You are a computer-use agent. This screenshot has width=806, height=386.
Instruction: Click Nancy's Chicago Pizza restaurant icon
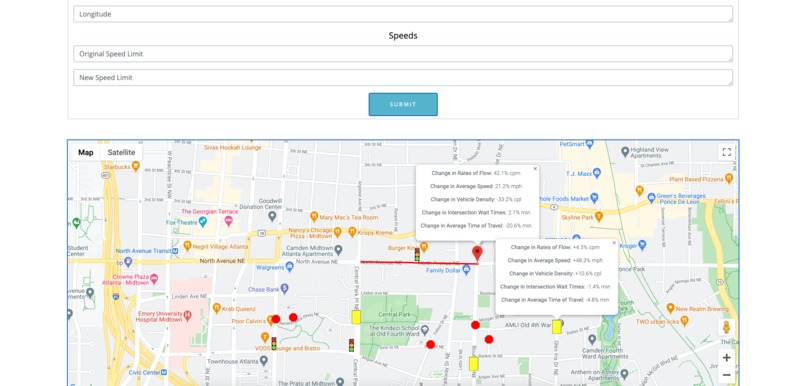337,232
